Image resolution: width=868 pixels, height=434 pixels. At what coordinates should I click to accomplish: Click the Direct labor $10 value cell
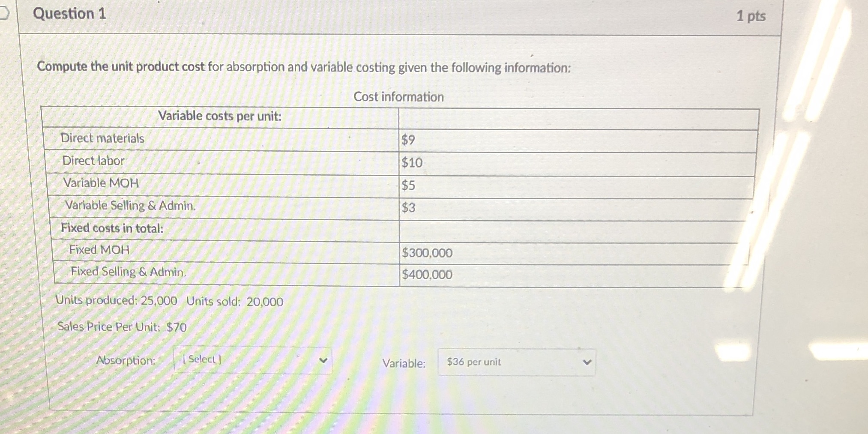pyautogui.click(x=410, y=162)
